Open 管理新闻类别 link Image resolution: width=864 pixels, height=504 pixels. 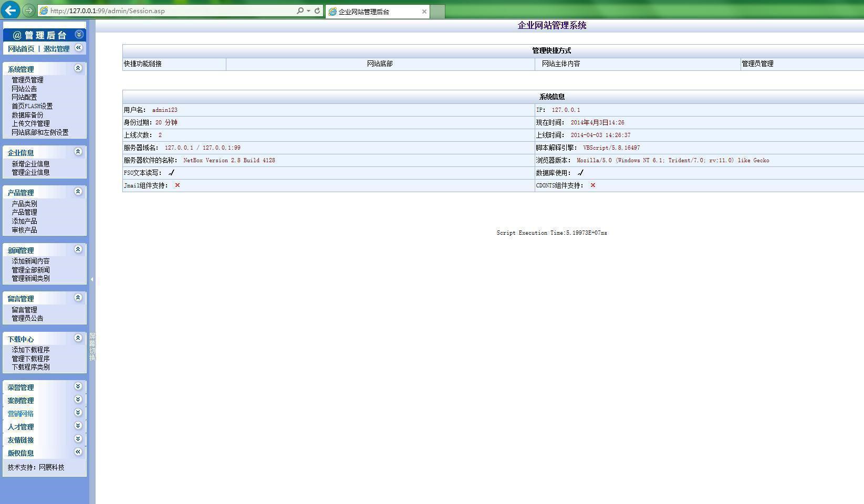pyautogui.click(x=30, y=278)
